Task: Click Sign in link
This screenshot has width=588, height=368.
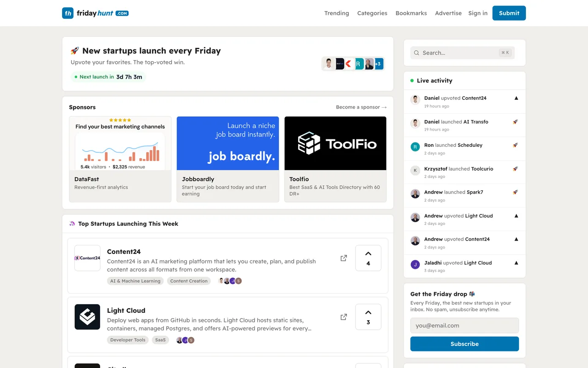Action: coord(478,13)
